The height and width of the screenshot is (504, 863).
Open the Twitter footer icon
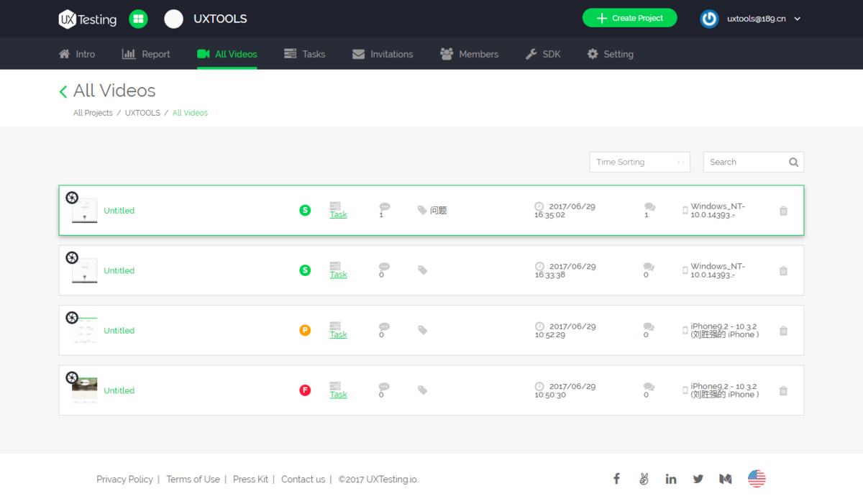pyautogui.click(x=698, y=479)
